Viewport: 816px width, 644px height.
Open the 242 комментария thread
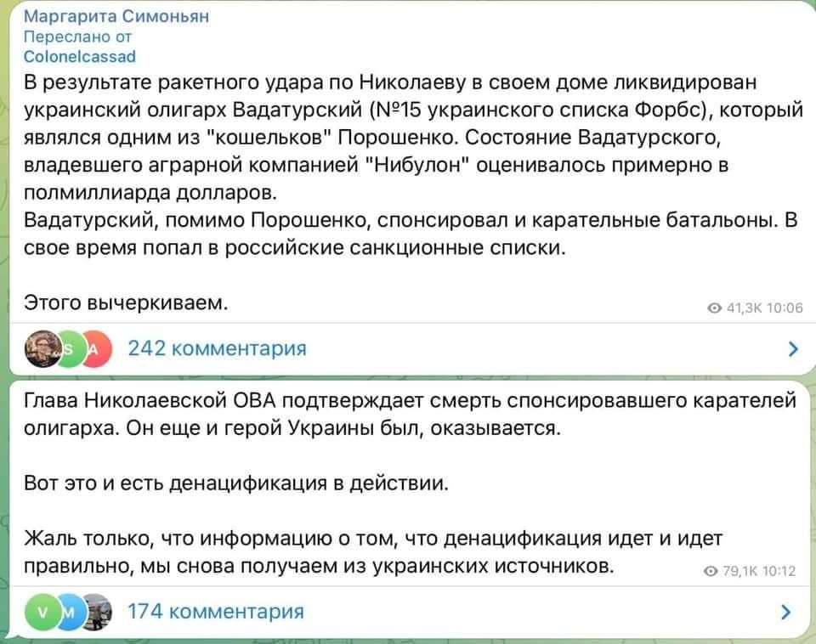click(217, 348)
